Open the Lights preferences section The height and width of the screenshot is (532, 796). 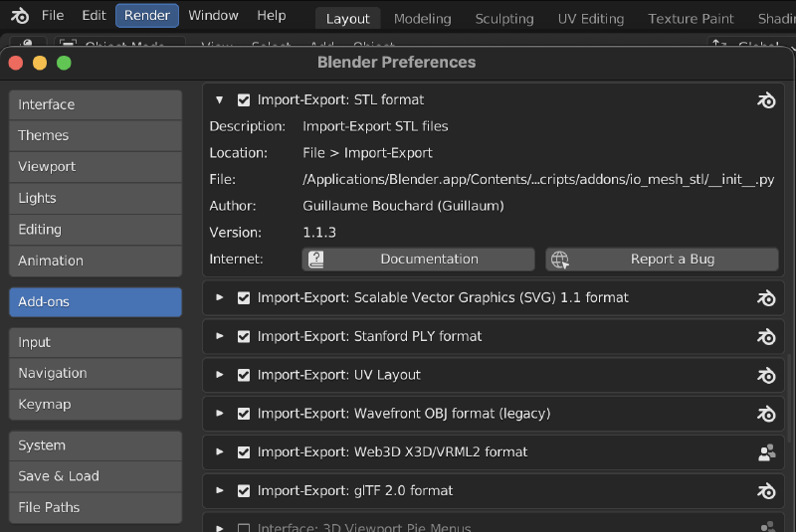pyautogui.click(x=96, y=198)
